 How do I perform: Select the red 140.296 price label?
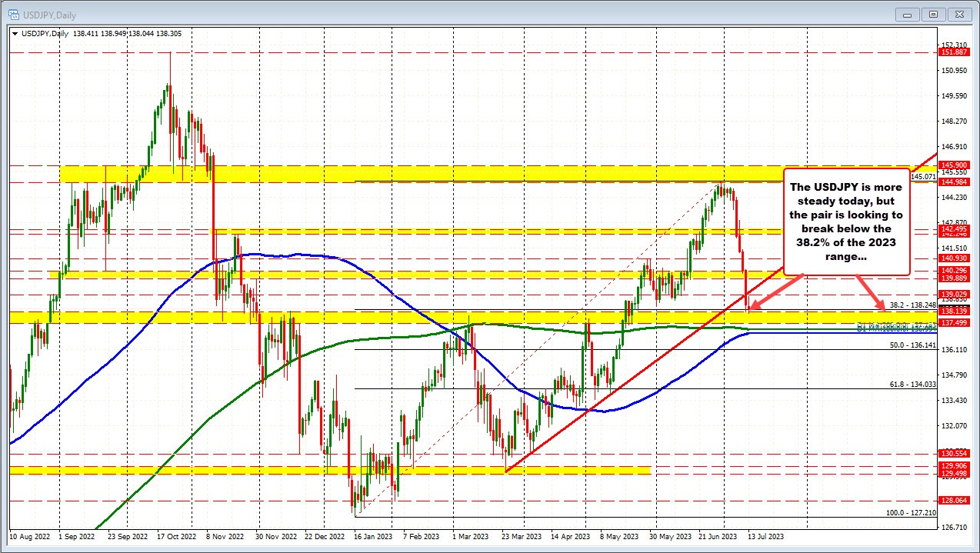954,270
